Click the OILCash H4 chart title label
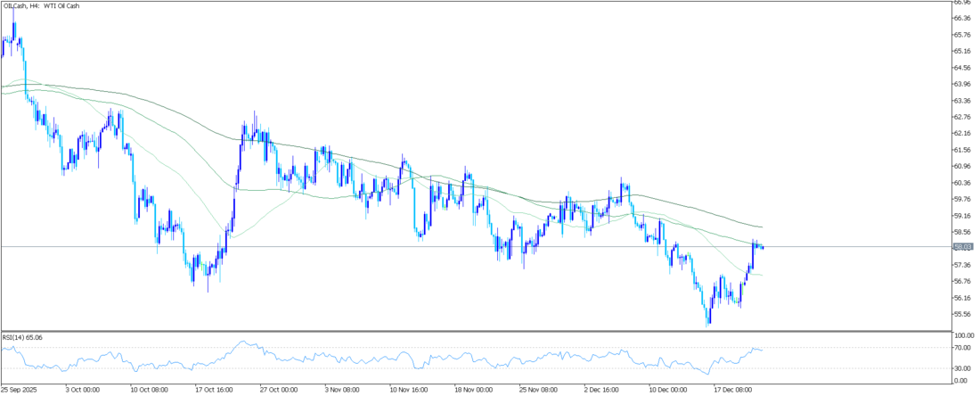 [42, 7]
